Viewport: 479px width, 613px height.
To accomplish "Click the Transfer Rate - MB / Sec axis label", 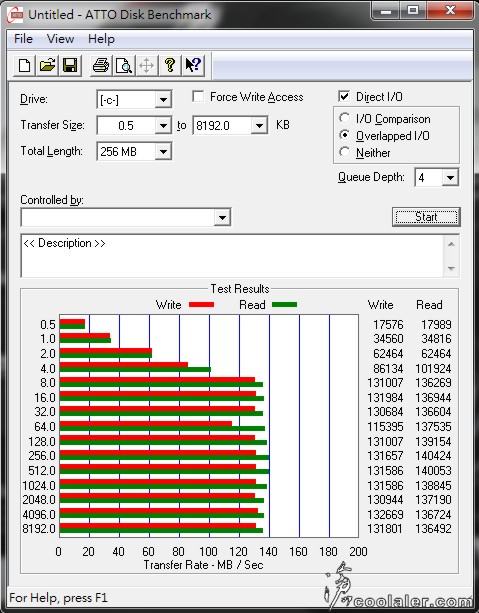I will click(x=203, y=565).
